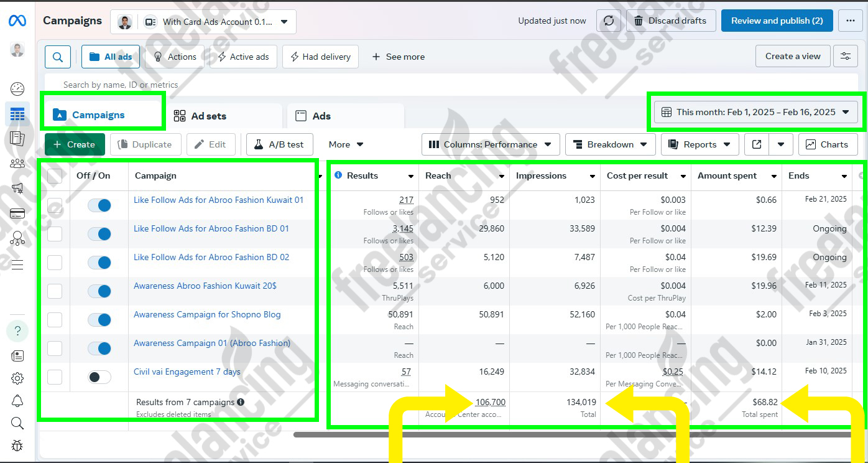Open the news/updates icon in sidebar

click(17, 356)
